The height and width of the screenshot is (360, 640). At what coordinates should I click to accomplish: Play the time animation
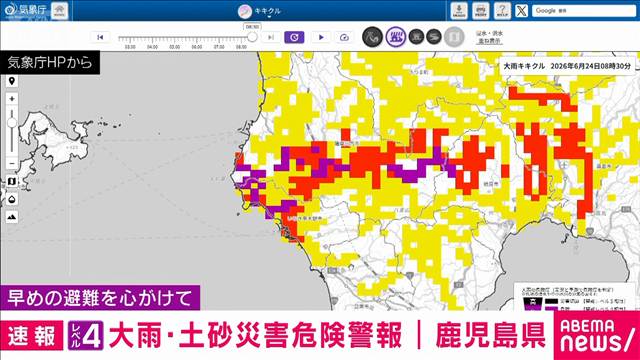tap(321, 37)
